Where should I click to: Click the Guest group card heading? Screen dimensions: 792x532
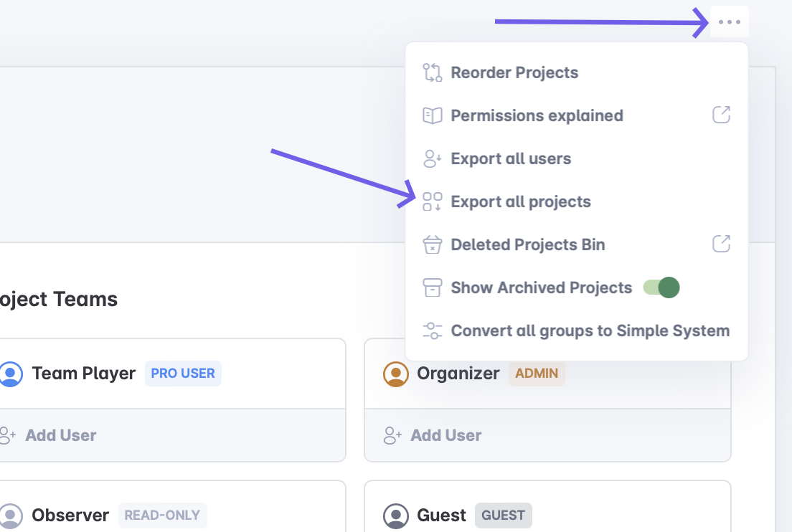(441, 515)
